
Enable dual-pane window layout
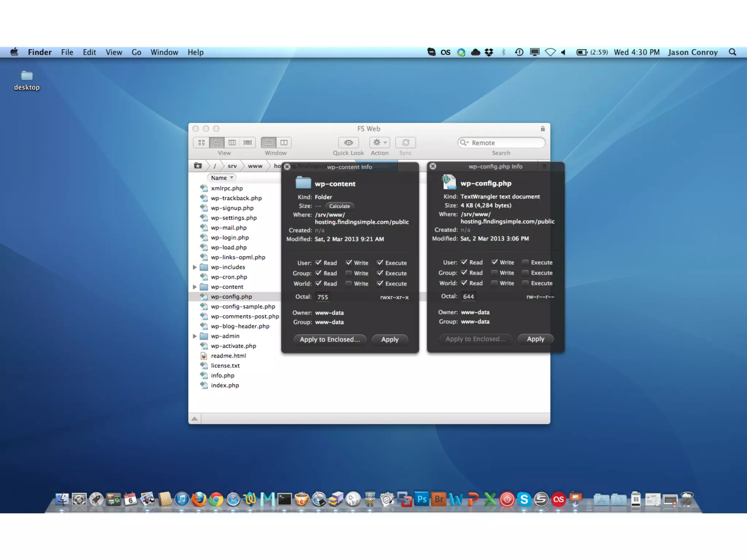click(284, 143)
